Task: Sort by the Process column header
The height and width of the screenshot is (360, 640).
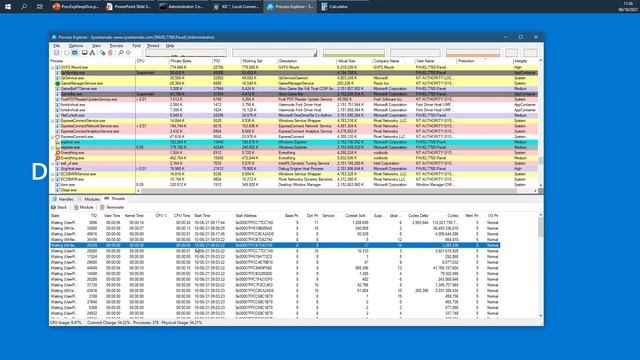Action: 92,61
